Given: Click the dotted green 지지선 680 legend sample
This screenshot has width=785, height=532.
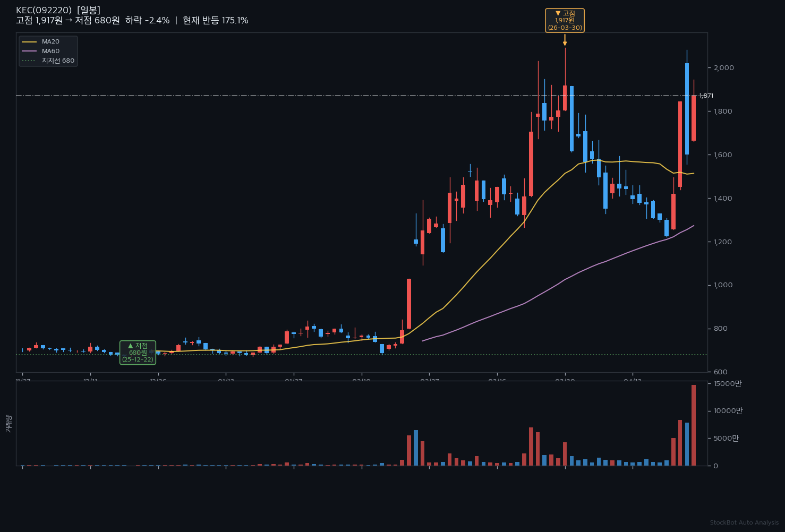Looking at the screenshot, I should click(x=29, y=61).
